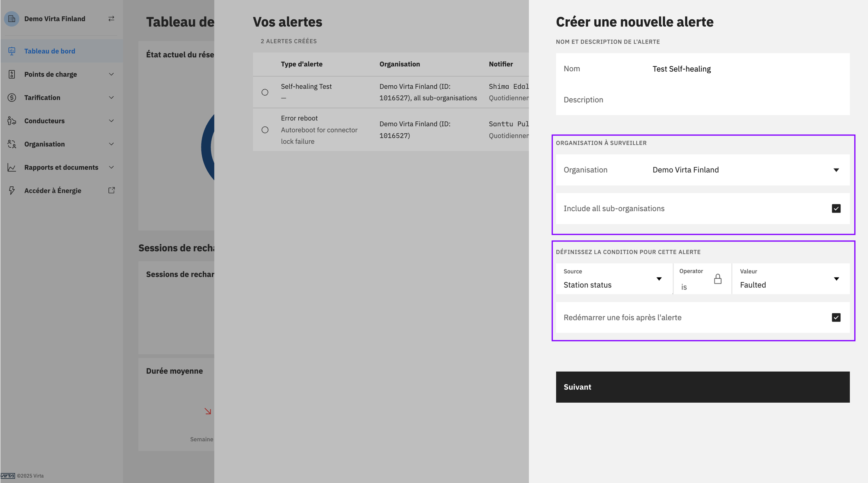Expand the Organisation sidebar menu chevron
Image resolution: width=868 pixels, height=483 pixels.
(x=111, y=144)
